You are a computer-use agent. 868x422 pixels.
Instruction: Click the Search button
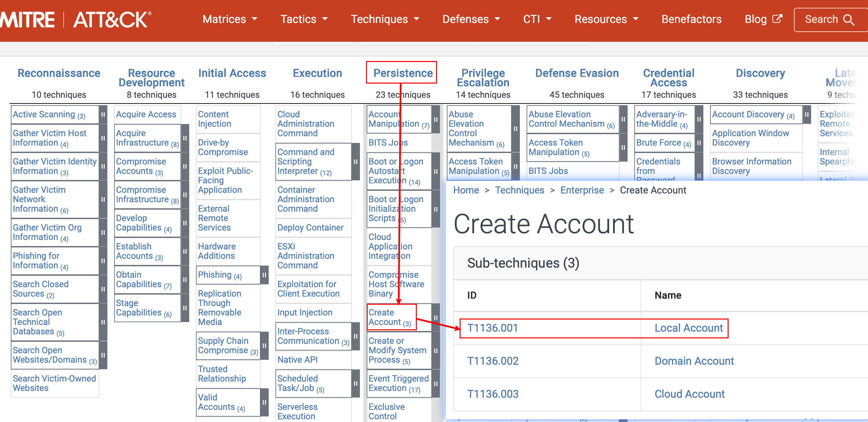click(x=831, y=20)
